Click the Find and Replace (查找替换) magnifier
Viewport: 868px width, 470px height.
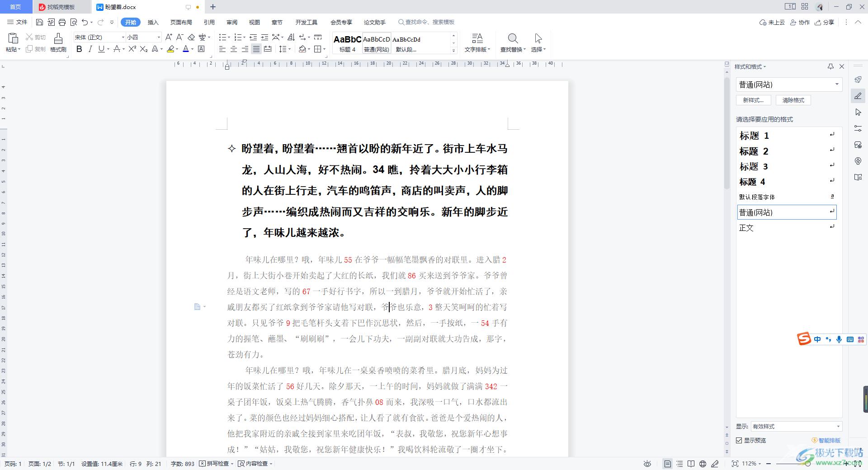(x=513, y=43)
